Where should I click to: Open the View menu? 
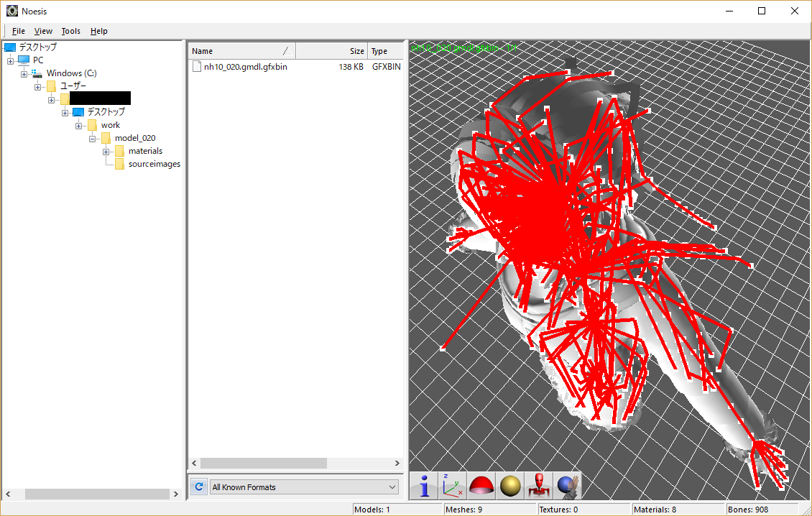[x=44, y=31]
